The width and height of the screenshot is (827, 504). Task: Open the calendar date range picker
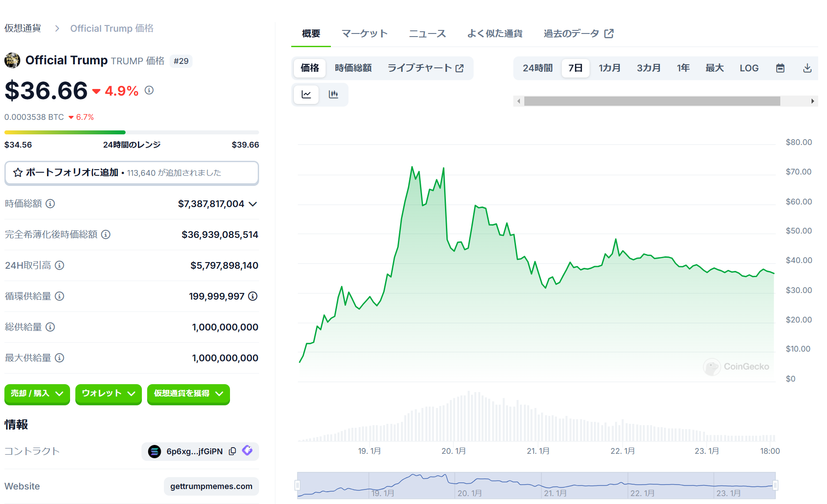(780, 68)
